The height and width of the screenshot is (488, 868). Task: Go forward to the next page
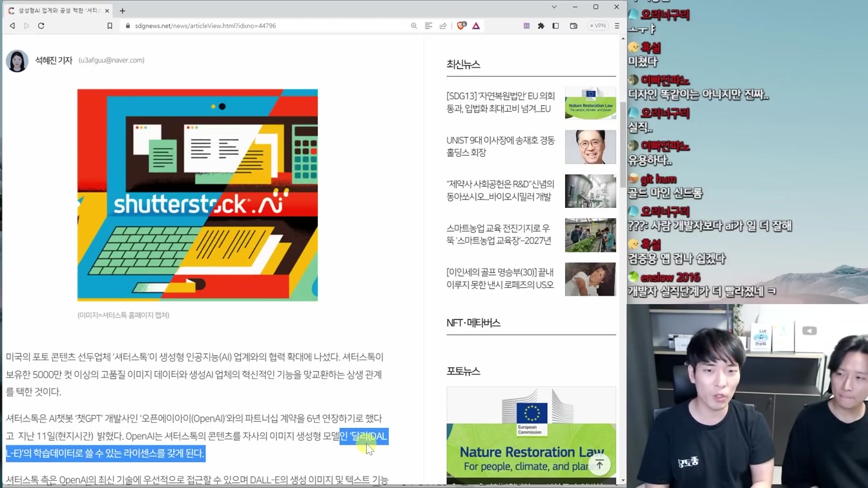point(26,26)
